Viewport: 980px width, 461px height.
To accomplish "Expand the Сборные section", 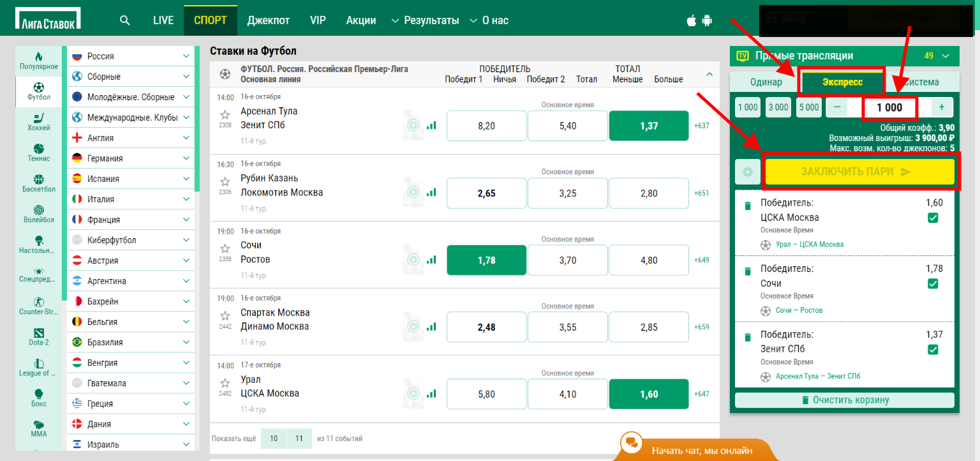I will click(130, 77).
